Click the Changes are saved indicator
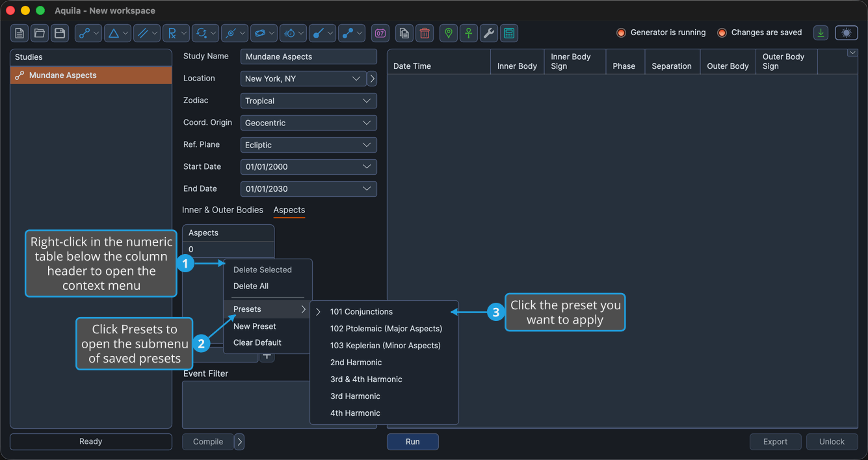868x460 pixels. click(x=759, y=32)
